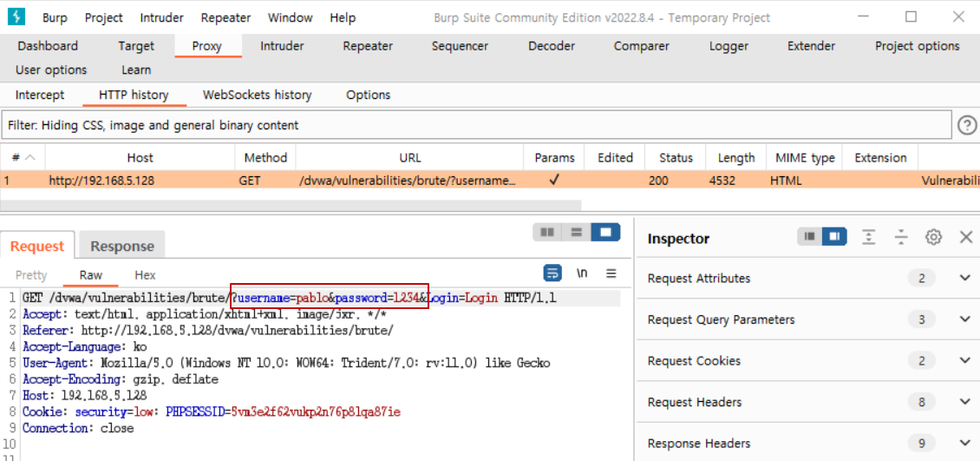
Task: Open the filter help question-mark icon
Action: pos(967,125)
